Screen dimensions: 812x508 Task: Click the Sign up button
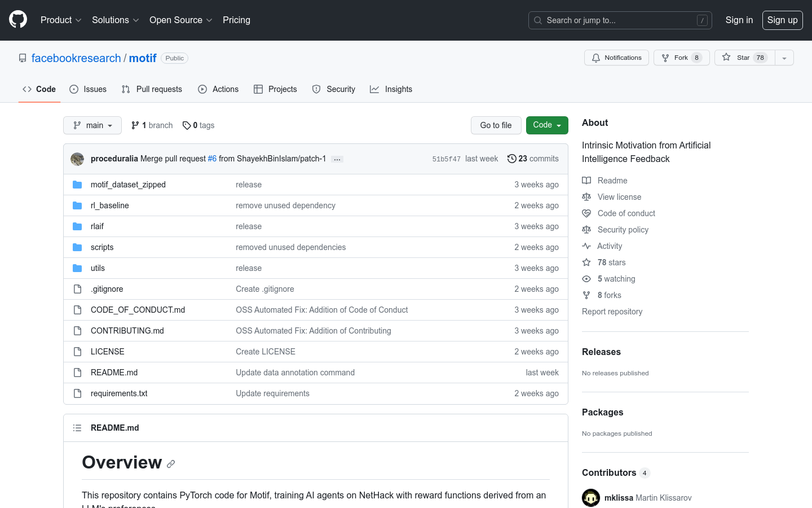point(782,20)
